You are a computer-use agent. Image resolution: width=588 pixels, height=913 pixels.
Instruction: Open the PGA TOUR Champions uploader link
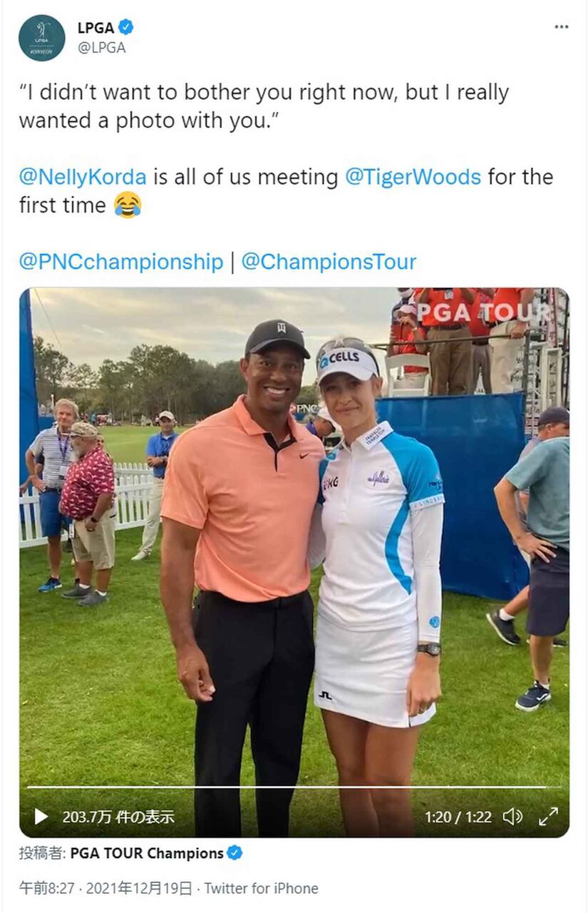pyautogui.click(x=147, y=853)
